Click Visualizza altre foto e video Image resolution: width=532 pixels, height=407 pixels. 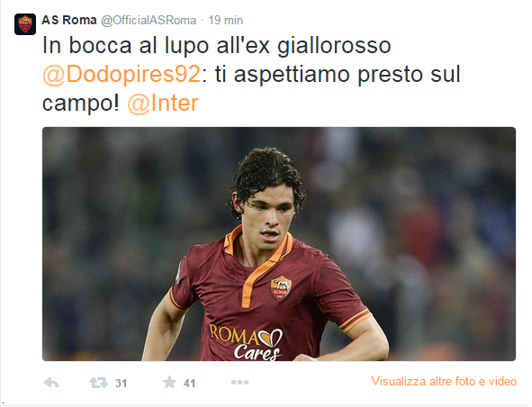click(444, 381)
